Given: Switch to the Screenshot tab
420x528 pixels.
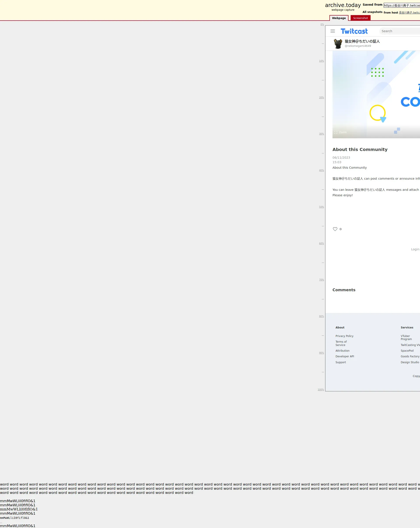Looking at the screenshot, I should point(360,18).
